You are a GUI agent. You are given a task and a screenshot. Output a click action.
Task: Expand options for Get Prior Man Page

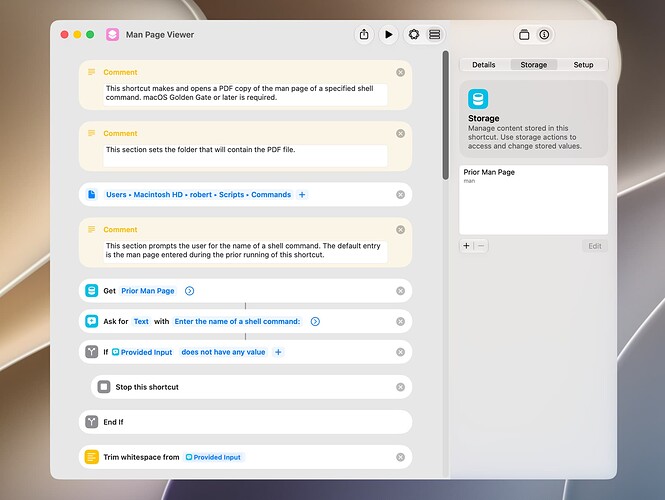190,291
